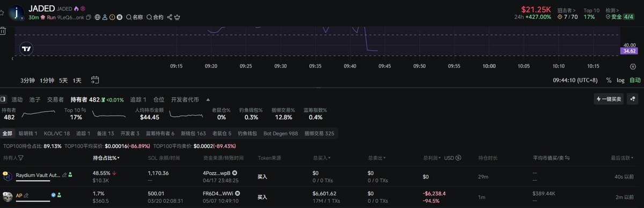Select the 3分钟 timeframe
This screenshot has width=644, height=208.
[27, 80]
